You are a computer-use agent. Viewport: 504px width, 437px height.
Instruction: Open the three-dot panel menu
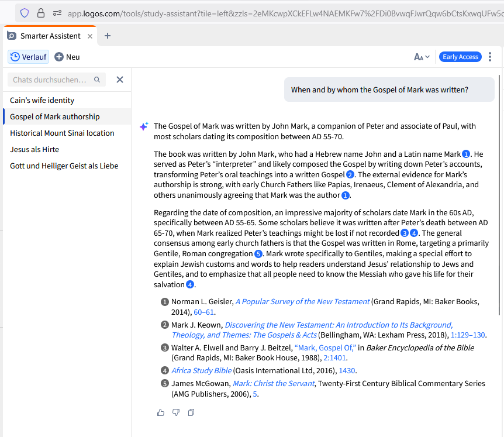(x=490, y=57)
